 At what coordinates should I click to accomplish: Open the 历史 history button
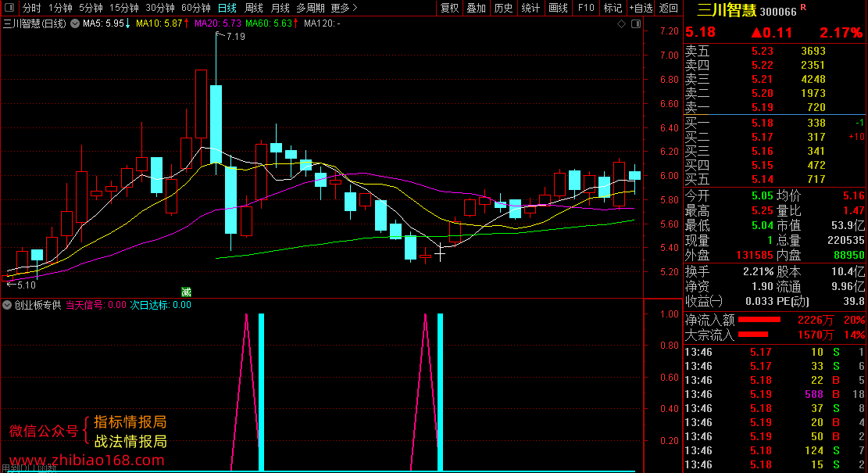tap(503, 8)
